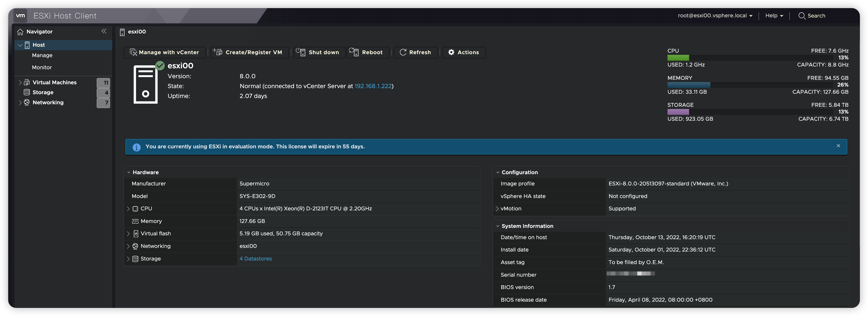Screen dimensions: 868x316
Task: Expand Networking node in Navigator
Action: [x=20, y=103]
